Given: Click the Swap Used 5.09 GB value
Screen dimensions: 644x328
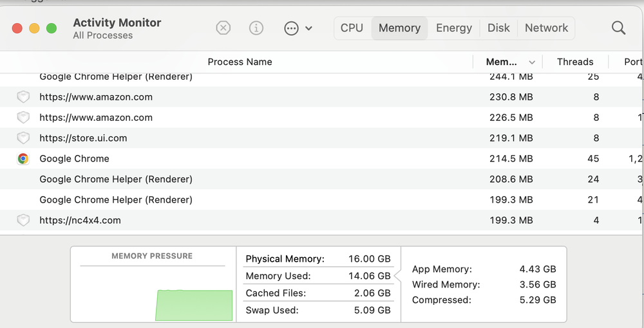Looking at the screenshot, I should tap(372, 311).
